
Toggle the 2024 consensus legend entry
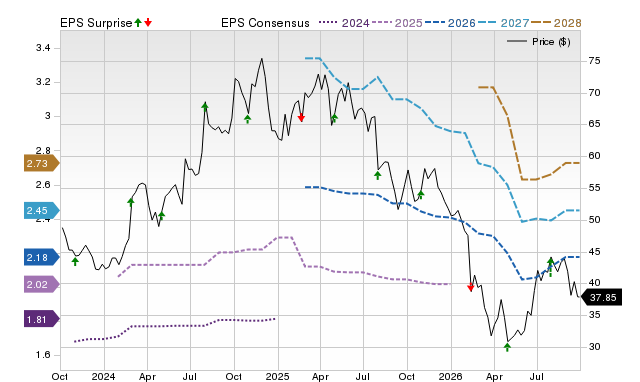tap(344, 23)
